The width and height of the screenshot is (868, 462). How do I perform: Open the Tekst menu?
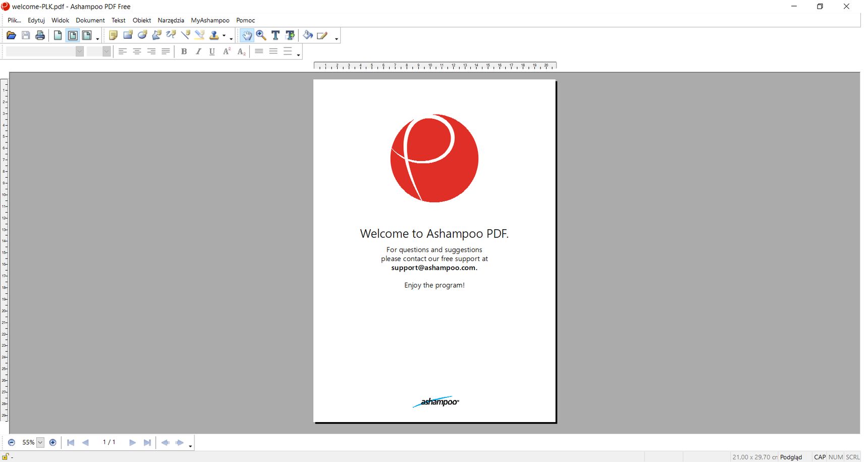tap(119, 20)
